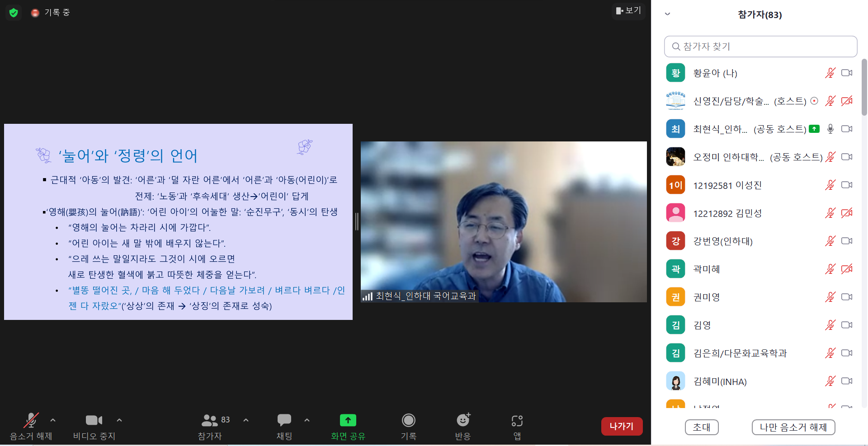This screenshot has height=446, width=868.
Task: Click the 오정미 profile photo avatar
Action: coord(675,157)
